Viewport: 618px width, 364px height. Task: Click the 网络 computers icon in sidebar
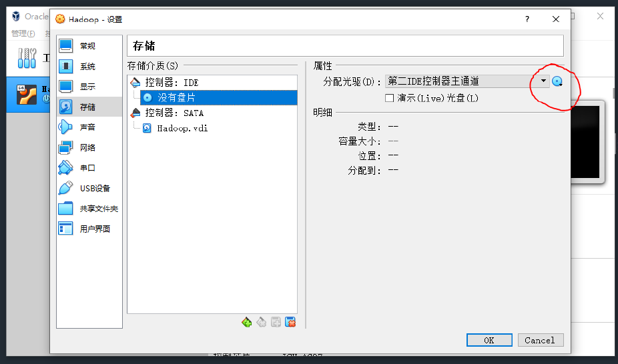[x=65, y=147]
